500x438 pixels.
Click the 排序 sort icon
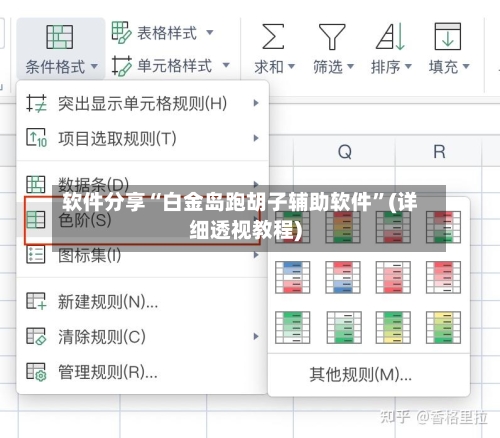390,36
